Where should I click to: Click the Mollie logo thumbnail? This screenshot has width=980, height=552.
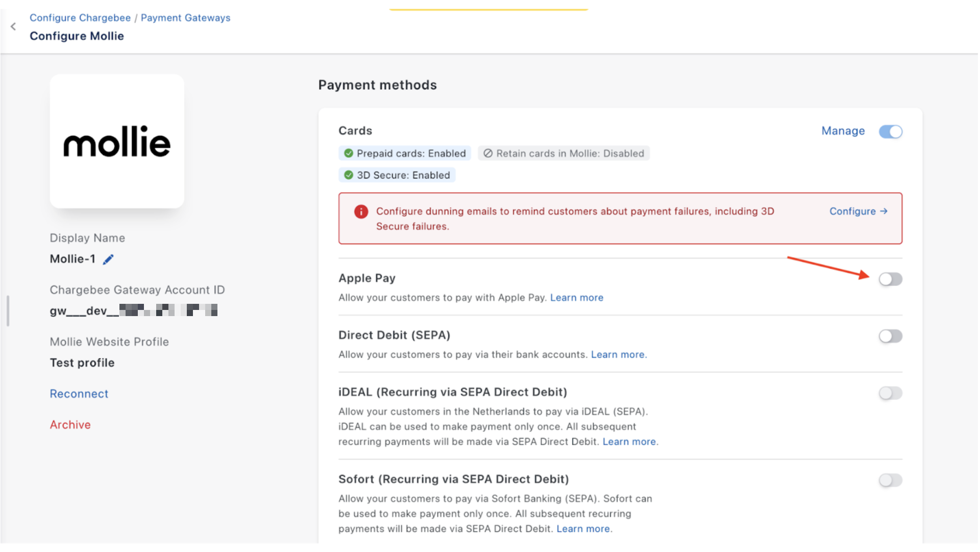coord(117,141)
